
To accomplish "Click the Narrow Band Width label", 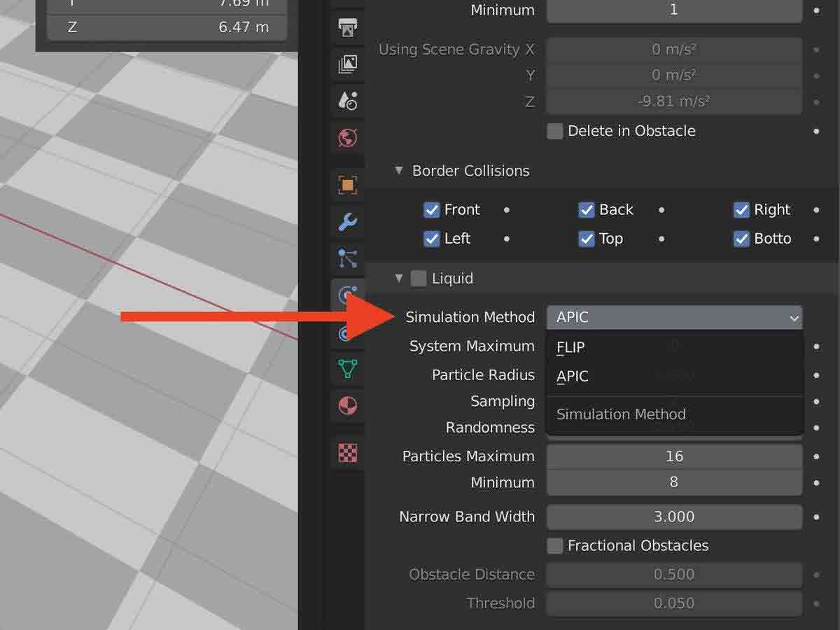I will click(467, 517).
